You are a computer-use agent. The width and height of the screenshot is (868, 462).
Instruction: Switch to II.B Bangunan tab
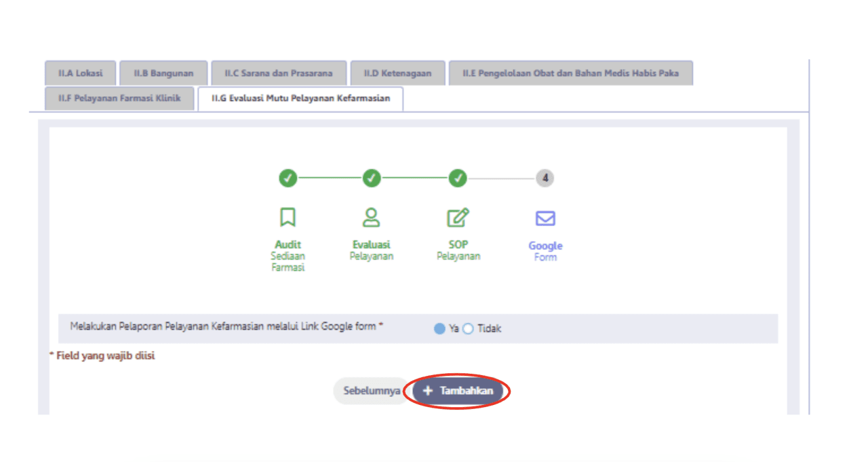click(x=163, y=73)
